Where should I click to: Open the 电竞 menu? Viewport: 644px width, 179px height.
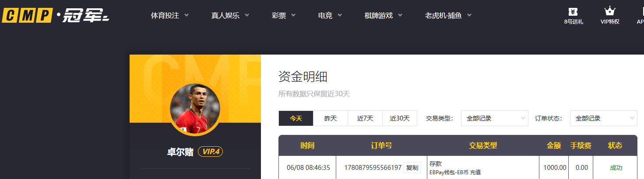tap(325, 16)
